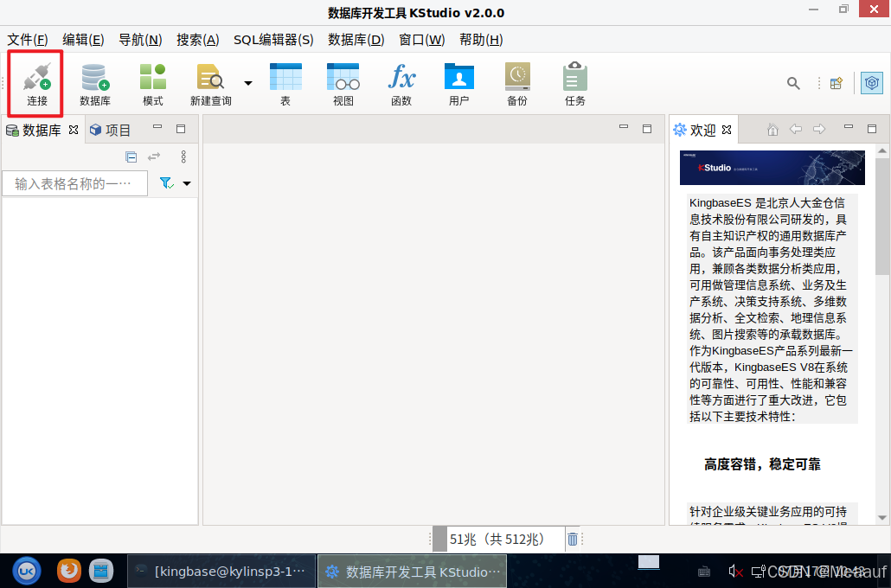Click the welcome panel vertical scrollbar
The width and height of the screenshot is (891, 588).
pos(881,216)
